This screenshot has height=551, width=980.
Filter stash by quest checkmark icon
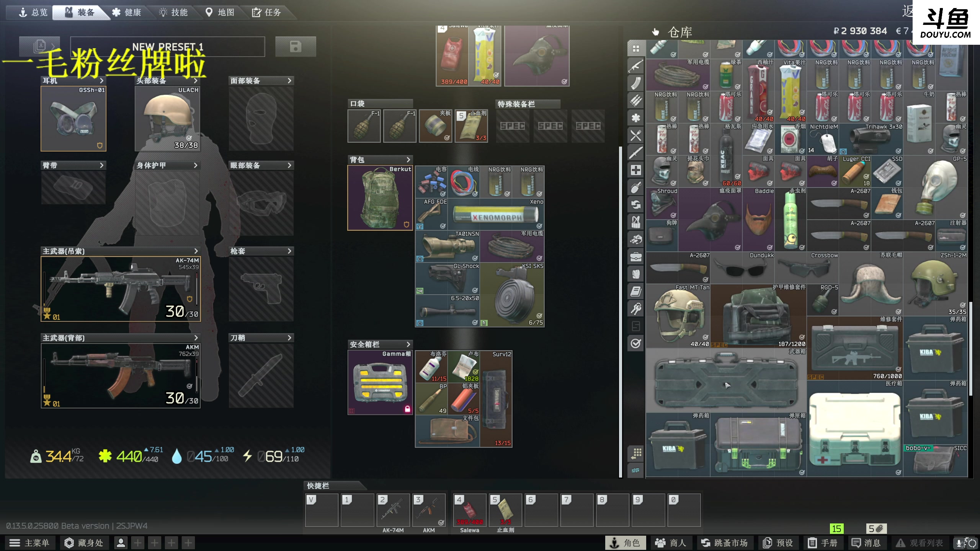636,343
